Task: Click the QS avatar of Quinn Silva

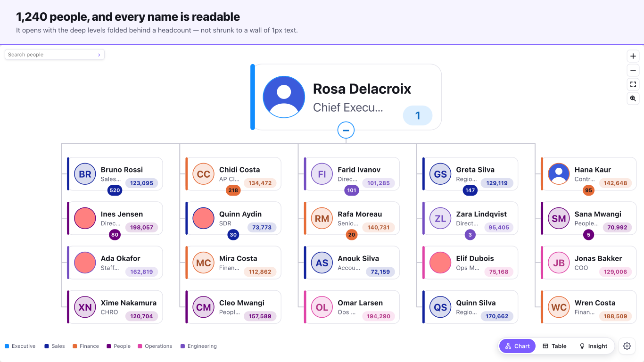Action: point(440,307)
